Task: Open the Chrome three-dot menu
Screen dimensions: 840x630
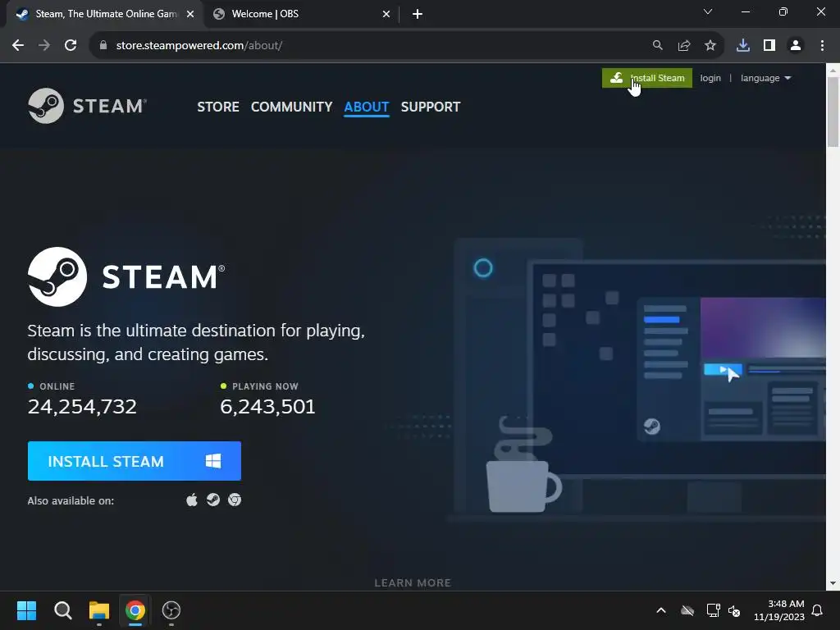Action: [822, 46]
